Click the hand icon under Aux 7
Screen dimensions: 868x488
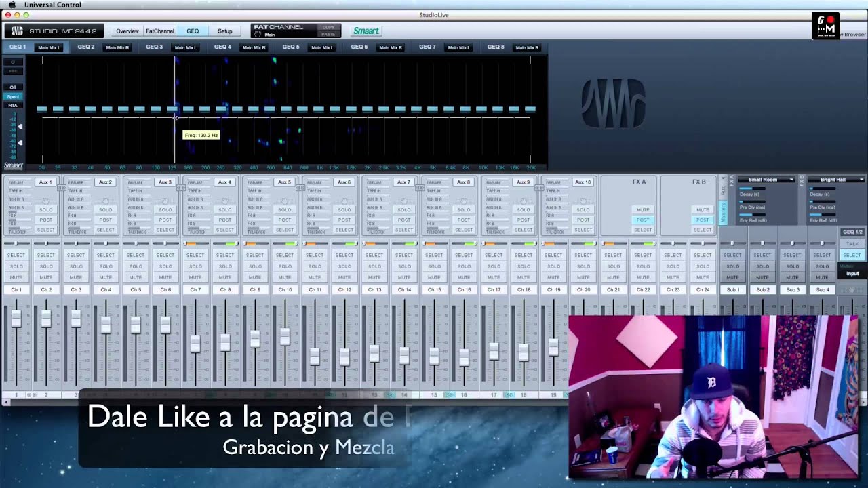404,201
